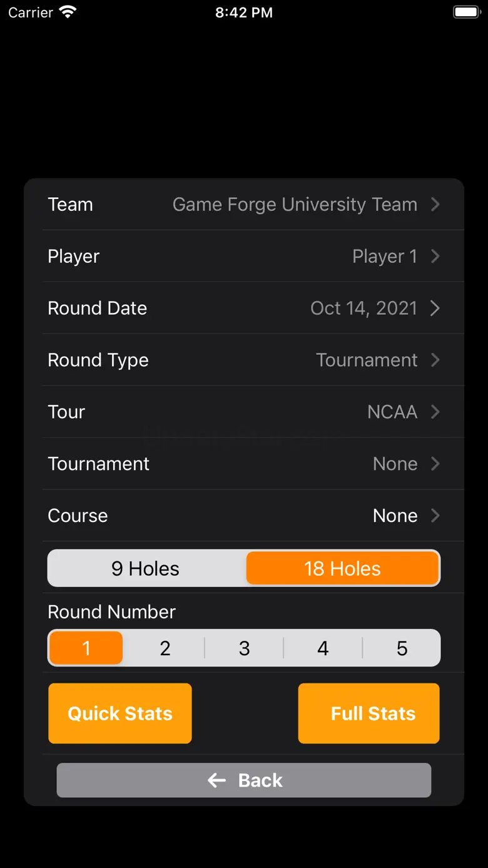
Task: Tap the chevron on the Team row
Action: click(x=435, y=205)
